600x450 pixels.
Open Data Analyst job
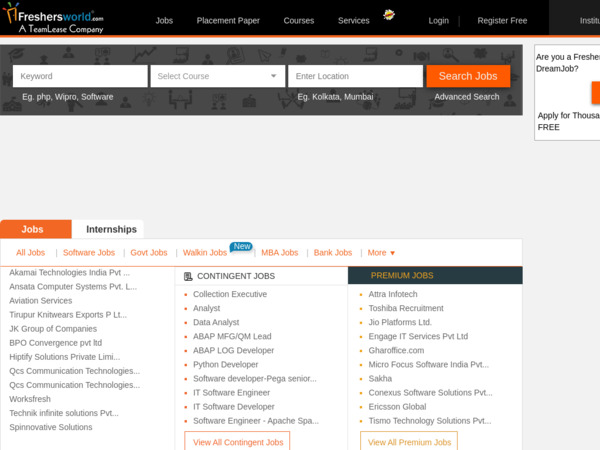216,323
